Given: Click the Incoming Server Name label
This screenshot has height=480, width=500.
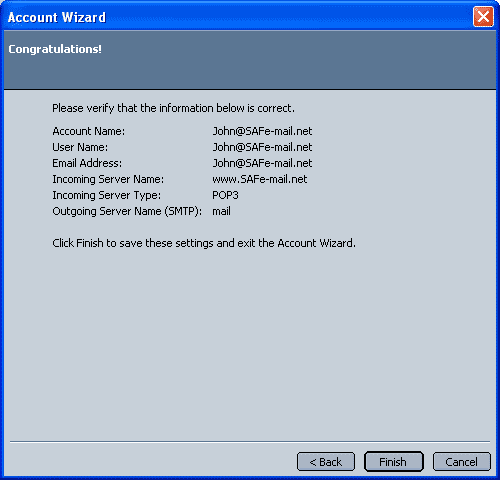Looking at the screenshot, I should coord(108,179).
